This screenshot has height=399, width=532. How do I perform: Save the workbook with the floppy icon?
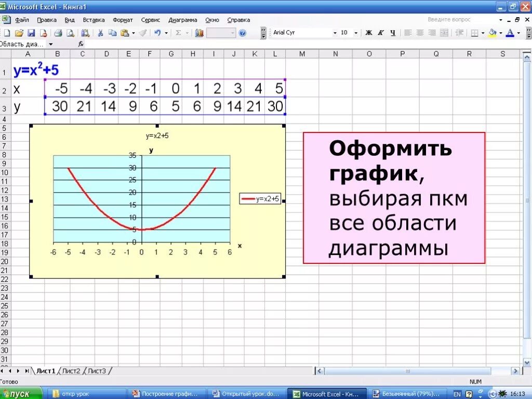(x=31, y=33)
